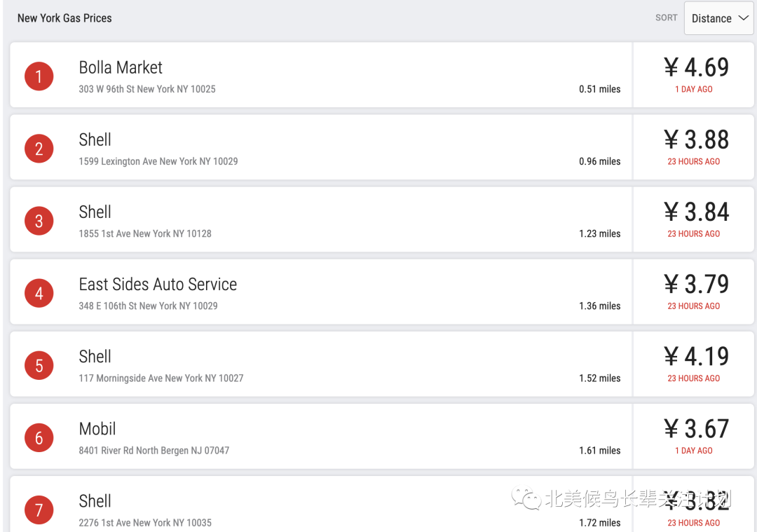Click the red number 2 badge

pyautogui.click(x=39, y=149)
